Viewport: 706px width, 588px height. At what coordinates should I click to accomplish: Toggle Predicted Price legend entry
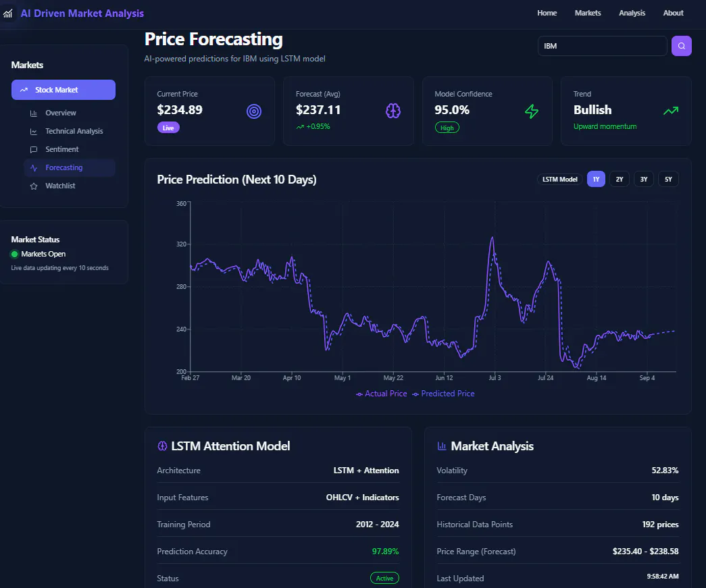pyautogui.click(x=443, y=394)
